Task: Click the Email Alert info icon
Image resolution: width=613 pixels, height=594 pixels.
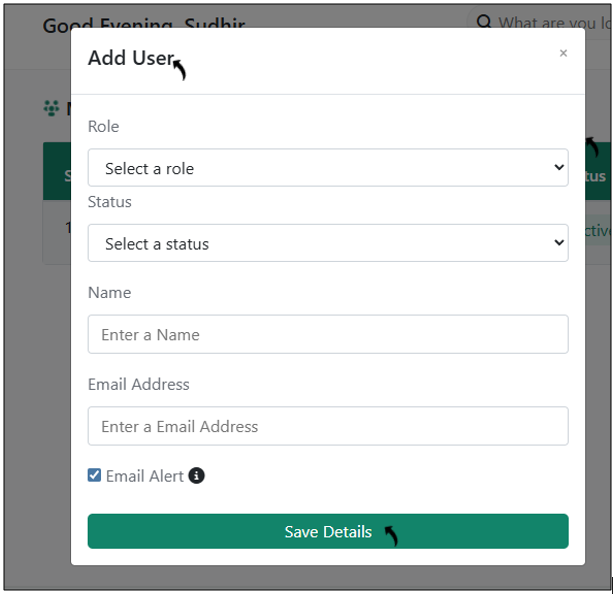Action: [x=197, y=476]
